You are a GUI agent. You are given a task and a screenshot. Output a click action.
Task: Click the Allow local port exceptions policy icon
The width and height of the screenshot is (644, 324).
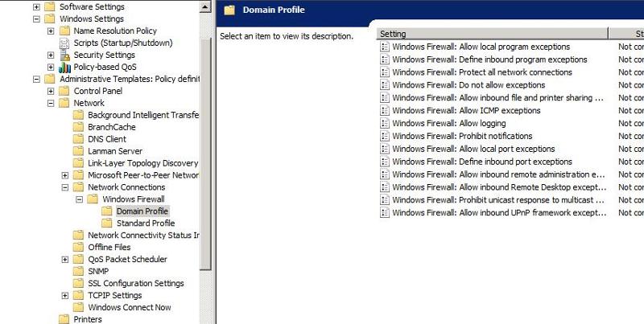(385, 149)
